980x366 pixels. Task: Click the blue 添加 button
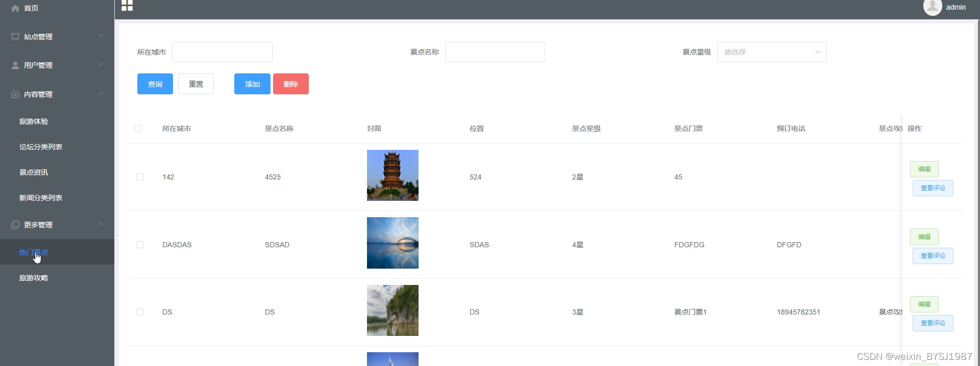coord(252,84)
